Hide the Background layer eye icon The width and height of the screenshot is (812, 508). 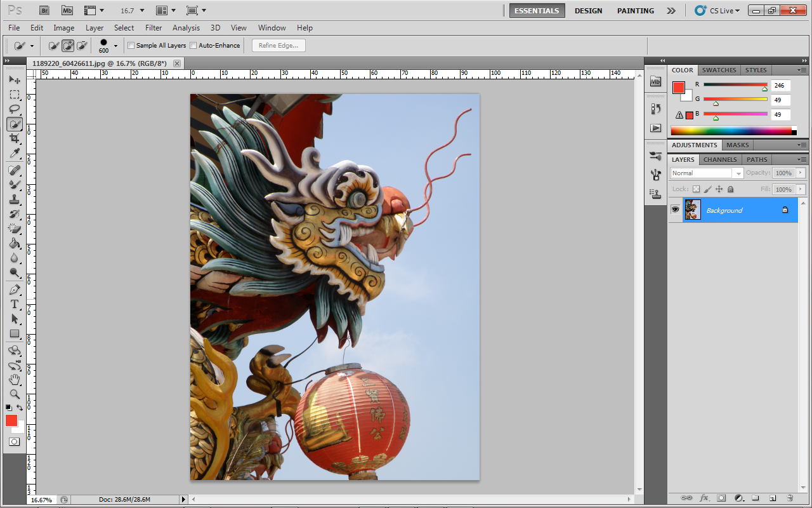coord(675,210)
